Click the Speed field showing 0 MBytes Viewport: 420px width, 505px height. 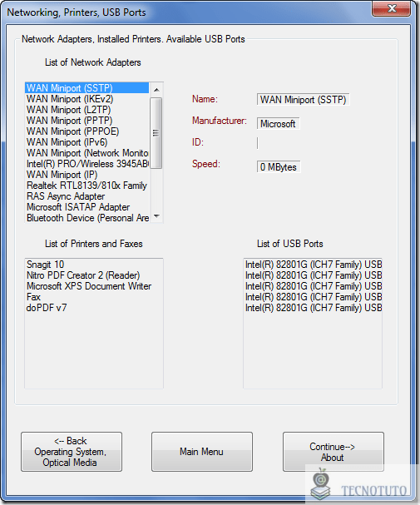pyautogui.click(x=279, y=167)
